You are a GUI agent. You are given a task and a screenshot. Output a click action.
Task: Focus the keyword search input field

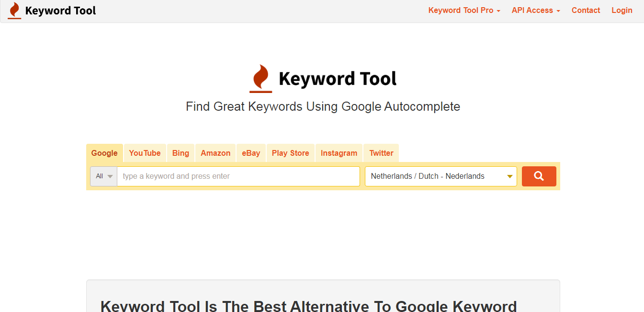click(238, 176)
